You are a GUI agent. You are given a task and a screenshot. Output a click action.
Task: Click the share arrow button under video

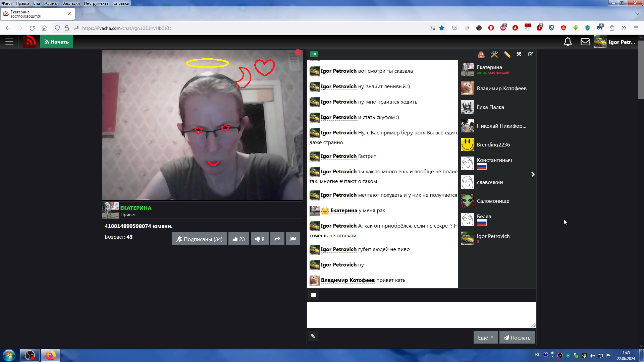pyautogui.click(x=277, y=239)
